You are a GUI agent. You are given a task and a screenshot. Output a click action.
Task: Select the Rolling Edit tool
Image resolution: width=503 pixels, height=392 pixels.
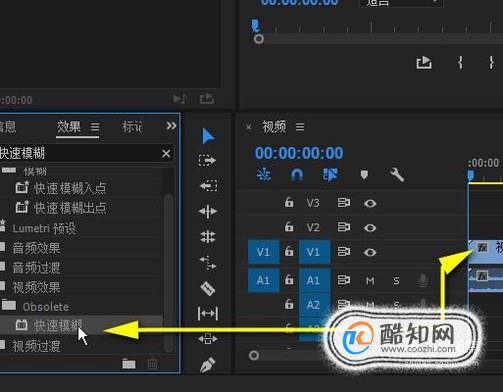pyautogui.click(x=208, y=237)
